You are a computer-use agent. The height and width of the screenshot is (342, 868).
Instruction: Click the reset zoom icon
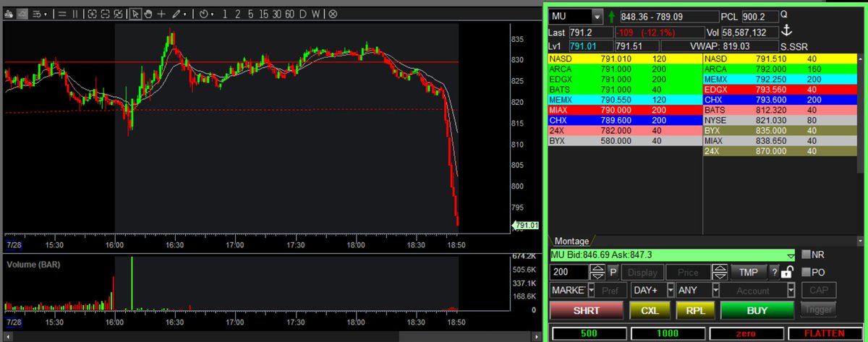(x=119, y=14)
